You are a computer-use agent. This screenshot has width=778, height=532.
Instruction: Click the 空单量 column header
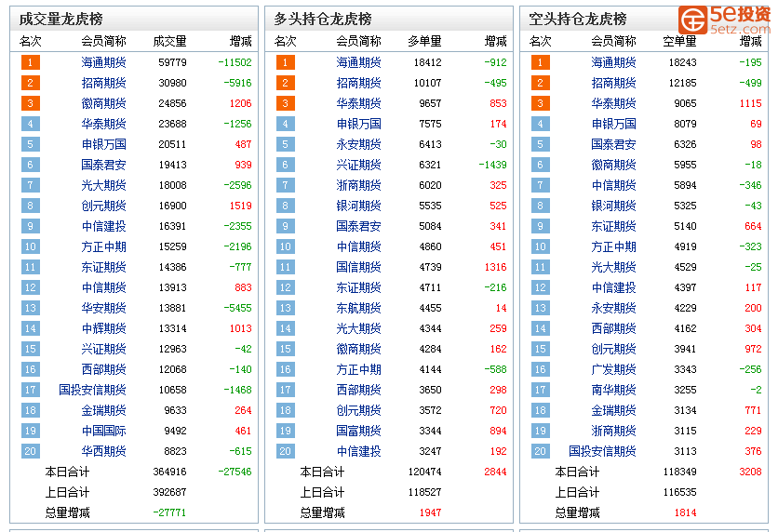click(679, 41)
